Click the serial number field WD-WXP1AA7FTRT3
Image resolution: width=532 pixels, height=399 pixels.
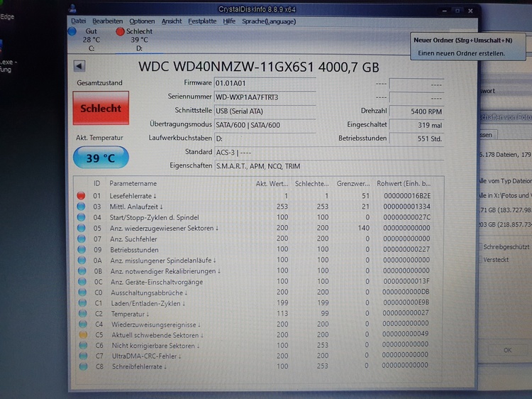265,97
